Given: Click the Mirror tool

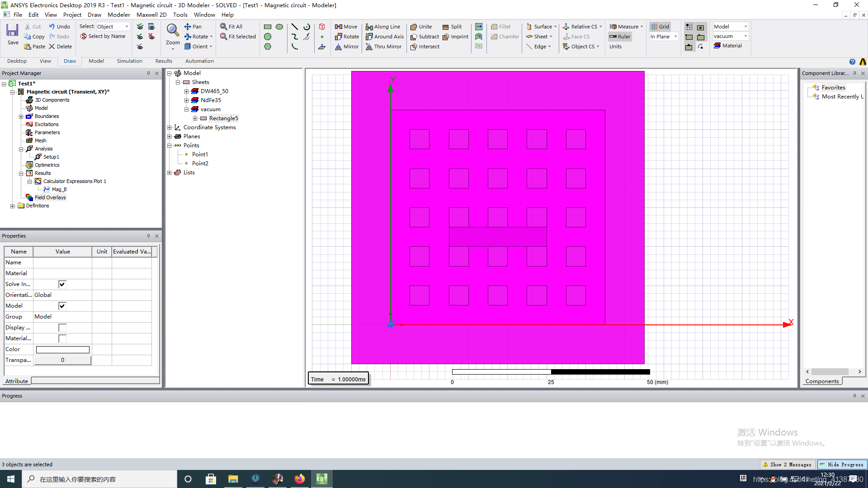Looking at the screenshot, I should 347,47.
